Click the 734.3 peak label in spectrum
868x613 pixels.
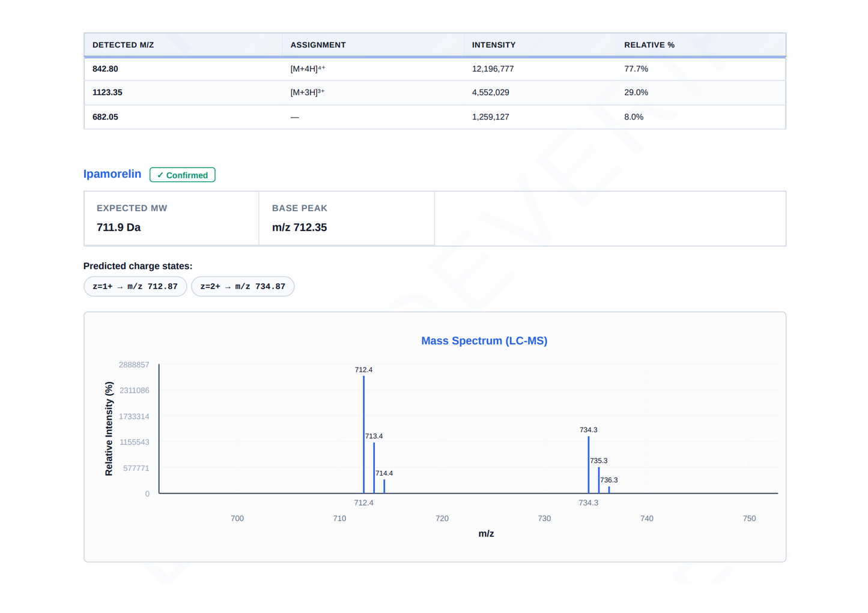coord(589,430)
